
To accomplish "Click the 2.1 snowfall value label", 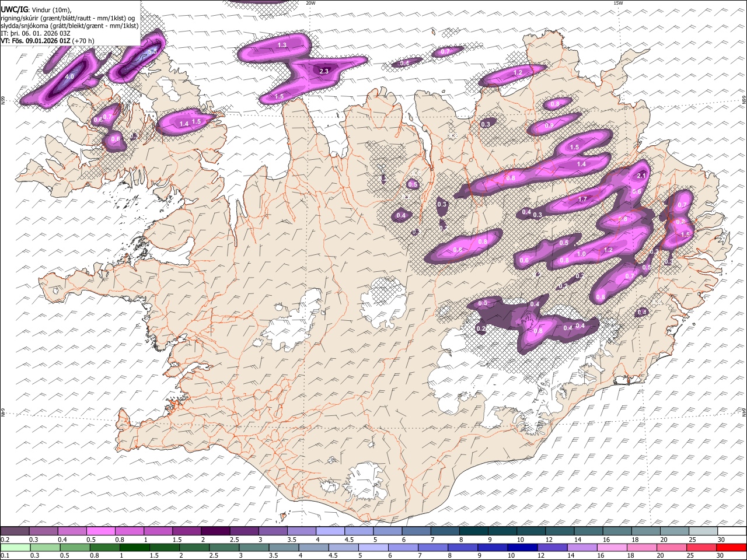I will [642, 176].
